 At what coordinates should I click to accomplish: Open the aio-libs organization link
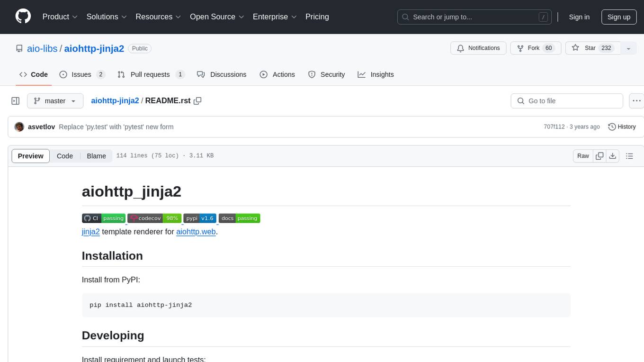click(x=41, y=48)
